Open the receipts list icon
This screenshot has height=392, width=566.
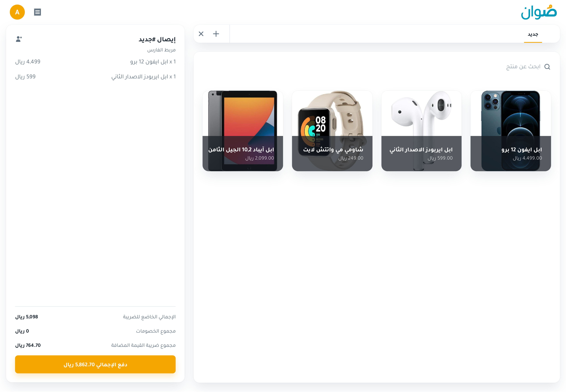pyautogui.click(x=37, y=12)
